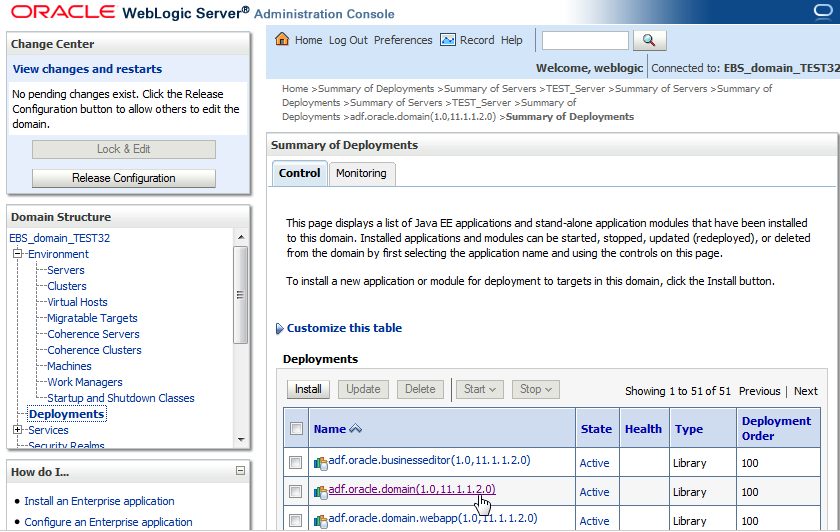
Task: Open the Start dropdown button
Action: [479, 389]
